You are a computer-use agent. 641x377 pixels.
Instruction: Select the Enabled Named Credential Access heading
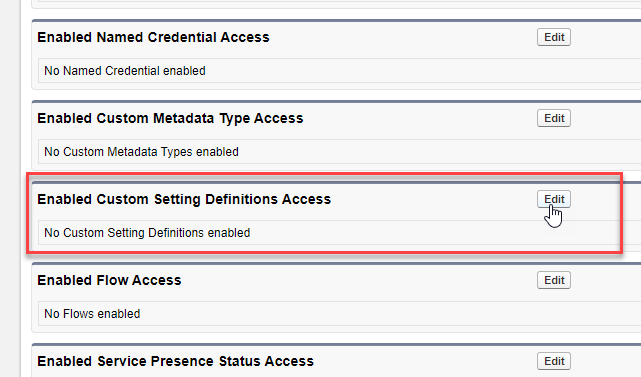pyautogui.click(x=153, y=37)
